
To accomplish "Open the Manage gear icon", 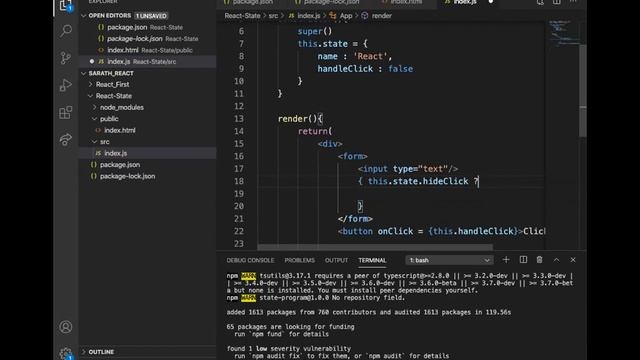I will (66, 353).
